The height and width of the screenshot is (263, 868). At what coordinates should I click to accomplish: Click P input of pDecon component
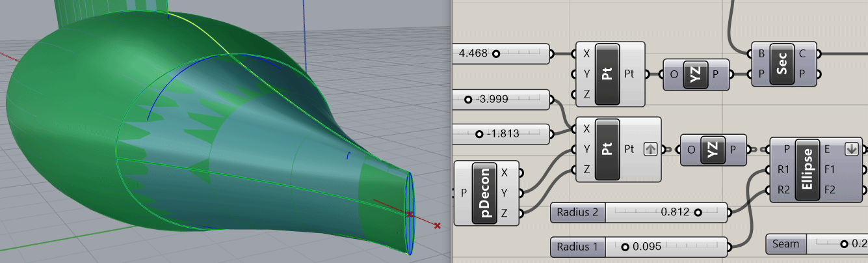coord(464,193)
